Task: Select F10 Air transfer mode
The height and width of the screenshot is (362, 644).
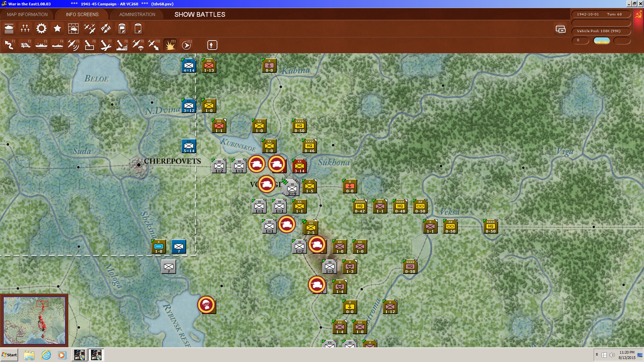Action: coord(154,45)
